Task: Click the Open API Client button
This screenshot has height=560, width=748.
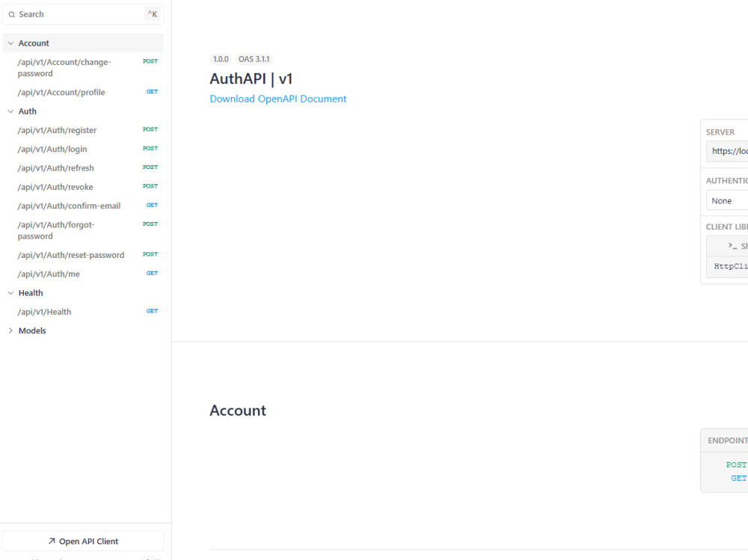Action: (x=83, y=541)
